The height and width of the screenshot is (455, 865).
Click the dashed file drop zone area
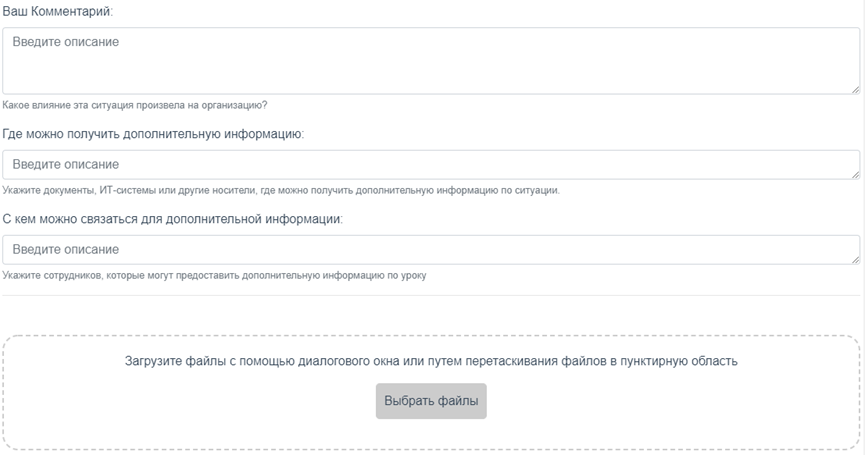431,392
